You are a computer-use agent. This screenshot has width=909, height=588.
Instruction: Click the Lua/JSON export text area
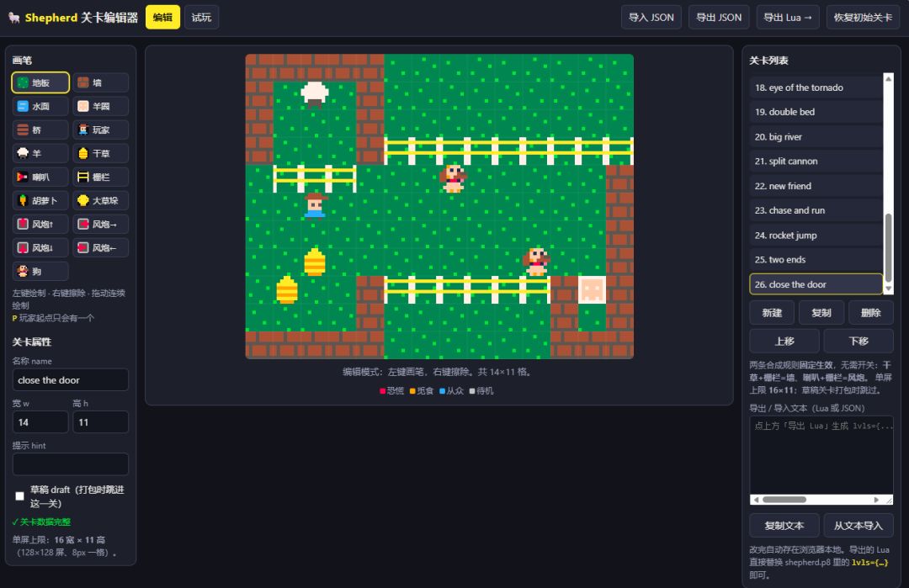click(x=821, y=455)
